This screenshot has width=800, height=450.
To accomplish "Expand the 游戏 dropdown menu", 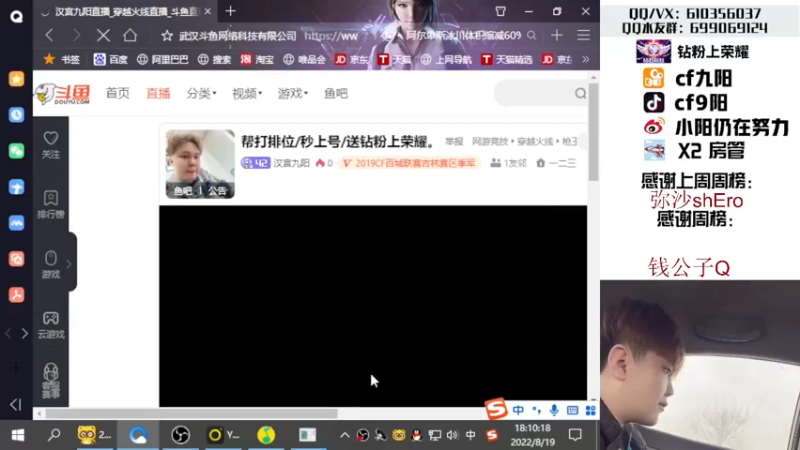I will coord(292,93).
